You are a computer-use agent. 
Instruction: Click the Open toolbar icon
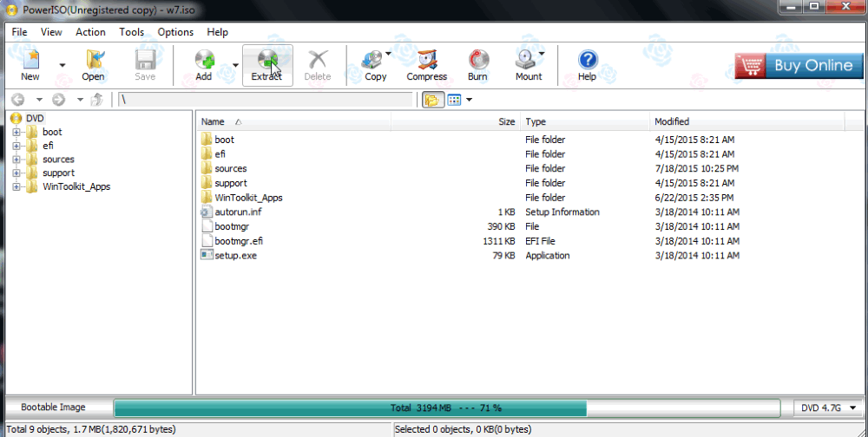pos(93,65)
